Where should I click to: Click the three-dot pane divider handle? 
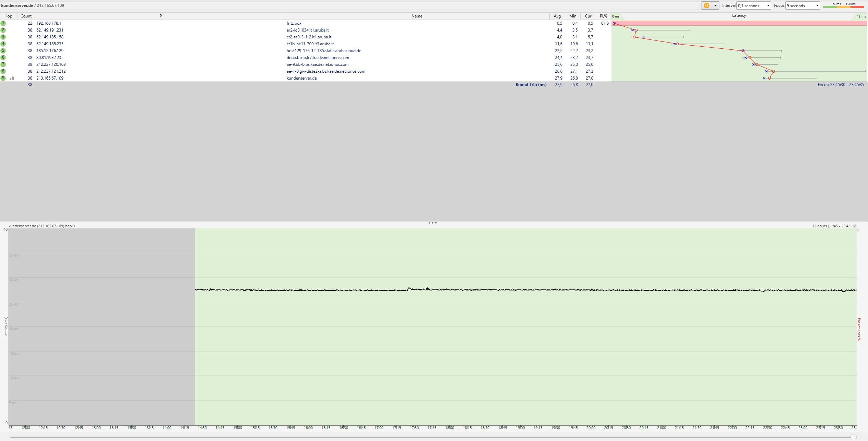pos(432,223)
